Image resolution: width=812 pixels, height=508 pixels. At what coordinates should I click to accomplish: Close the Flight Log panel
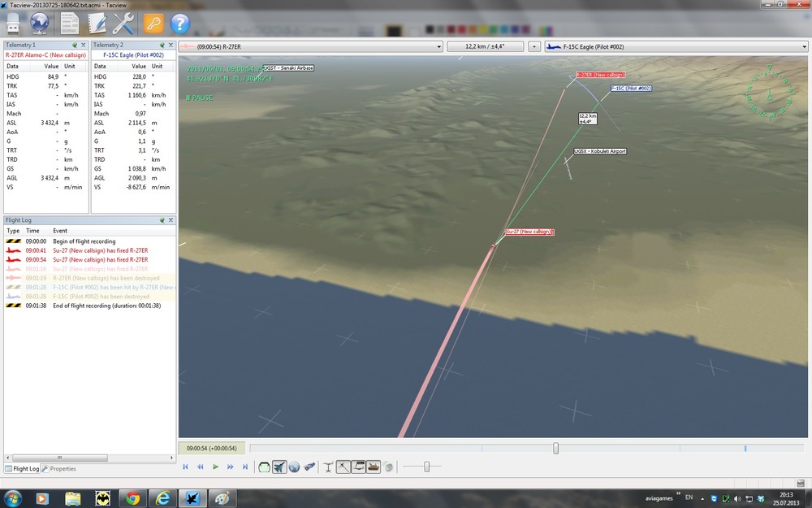pos(171,220)
